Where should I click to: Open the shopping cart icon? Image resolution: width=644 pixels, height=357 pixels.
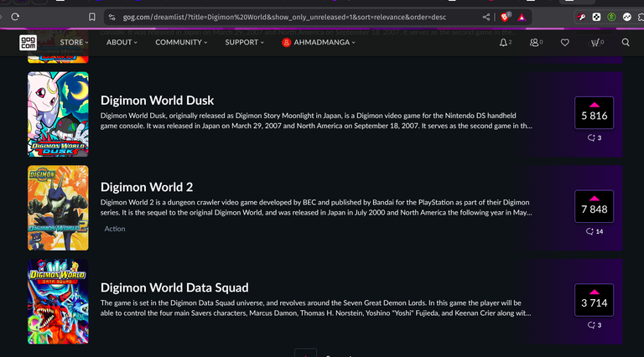pyautogui.click(x=595, y=42)
